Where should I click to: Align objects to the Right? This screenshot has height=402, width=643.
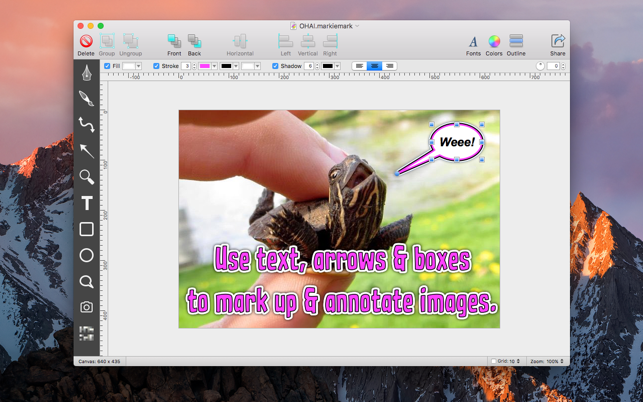click(x=330, y=45)
